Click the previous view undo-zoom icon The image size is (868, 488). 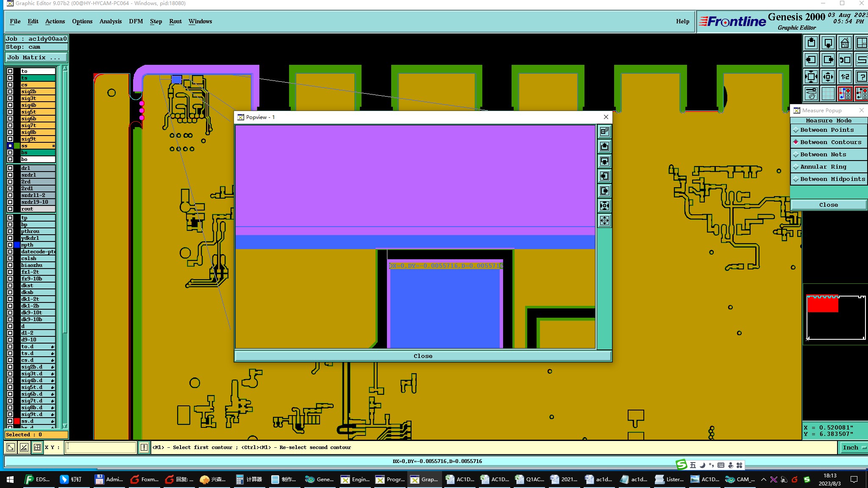click(845, 60)
